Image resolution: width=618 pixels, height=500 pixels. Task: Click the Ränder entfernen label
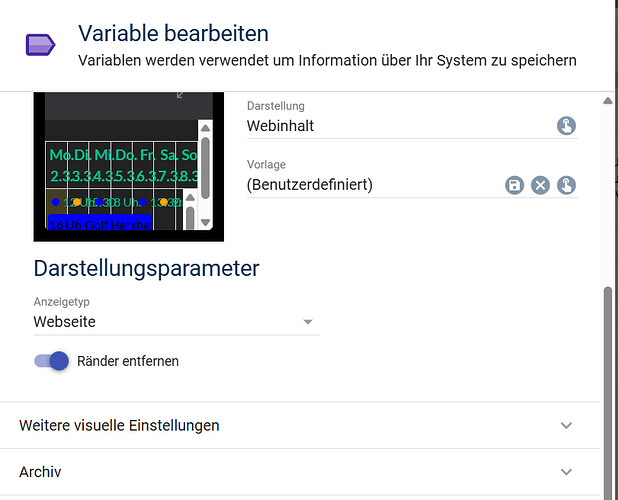pos(128,360)
